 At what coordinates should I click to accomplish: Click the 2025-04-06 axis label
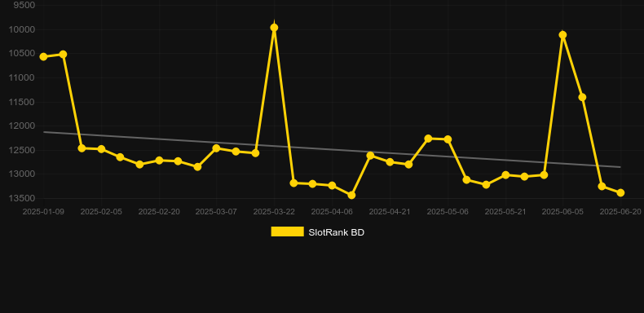pos(332,212)
